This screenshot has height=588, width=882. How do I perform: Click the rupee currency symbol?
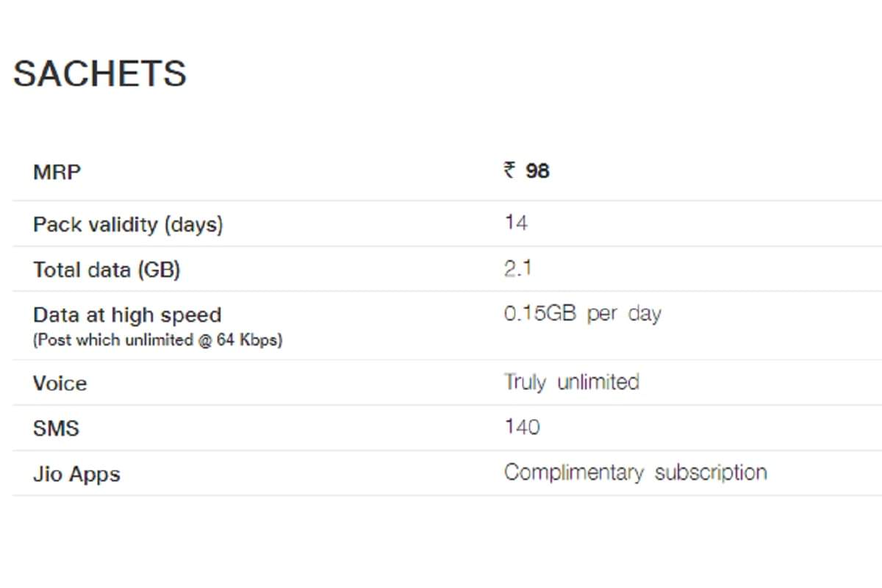point(509,171)
